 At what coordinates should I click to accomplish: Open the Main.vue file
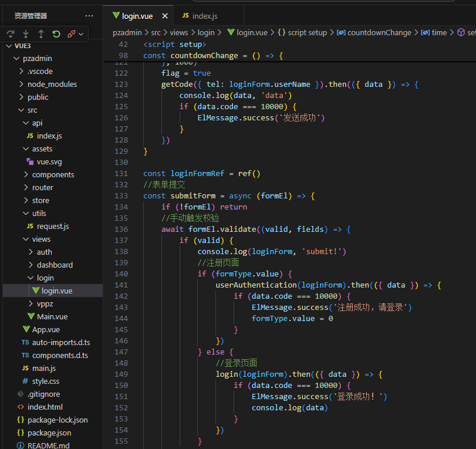click(x=52, y=316)
